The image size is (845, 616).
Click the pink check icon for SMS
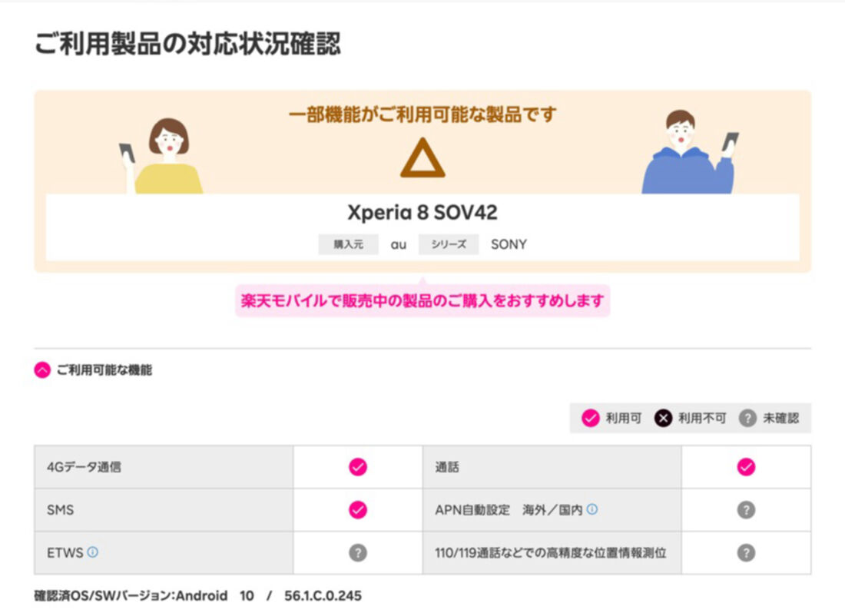(358, 510)
